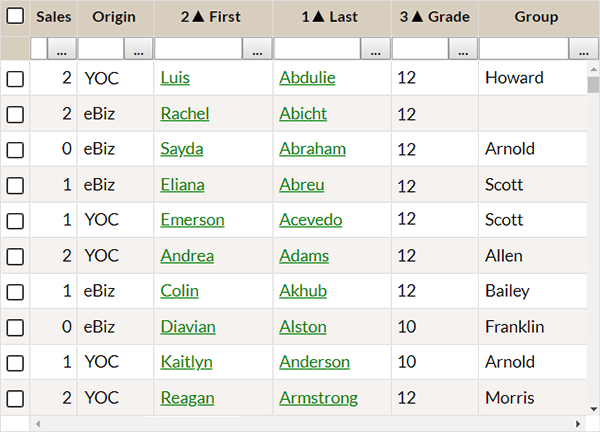Open the Last column filter ellipsis button
Screen dimensions: 600x432
point(376,49)
